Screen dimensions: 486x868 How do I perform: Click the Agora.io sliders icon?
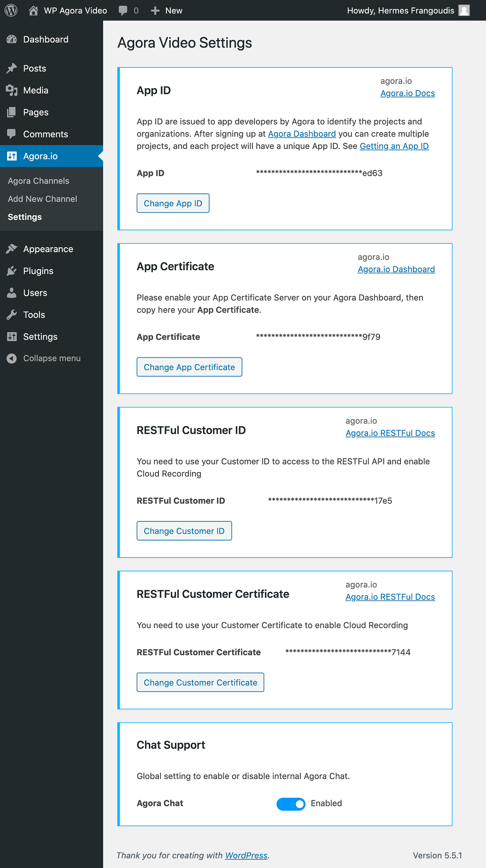(12, 156)
